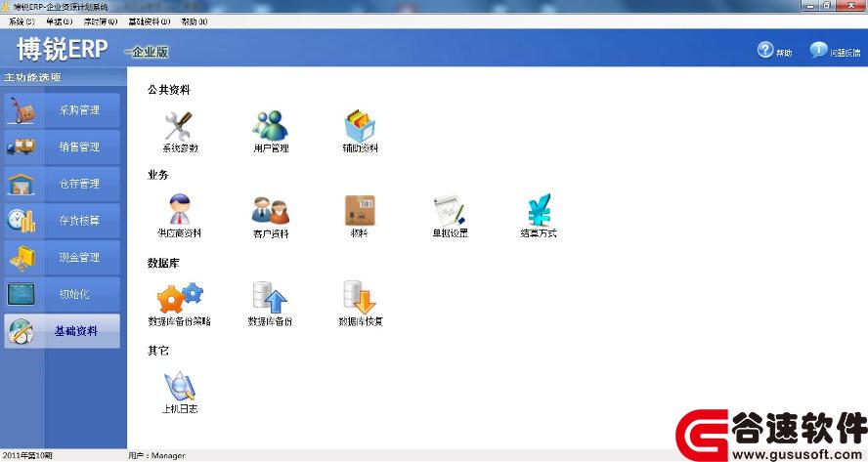The height and width of the screenshot is (462, 868).
Task: Open 单据设置 document settings
Action: point(450,210)
